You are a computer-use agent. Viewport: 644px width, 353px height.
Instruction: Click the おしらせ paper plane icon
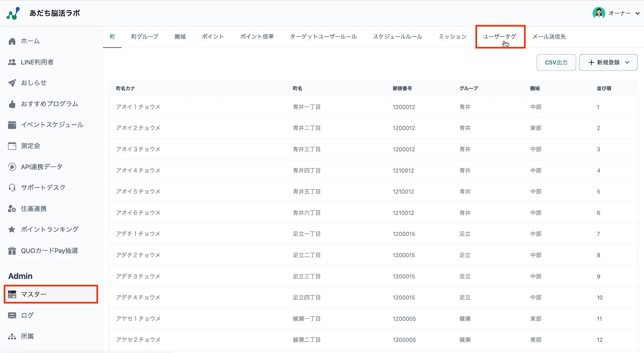(12, 83)
